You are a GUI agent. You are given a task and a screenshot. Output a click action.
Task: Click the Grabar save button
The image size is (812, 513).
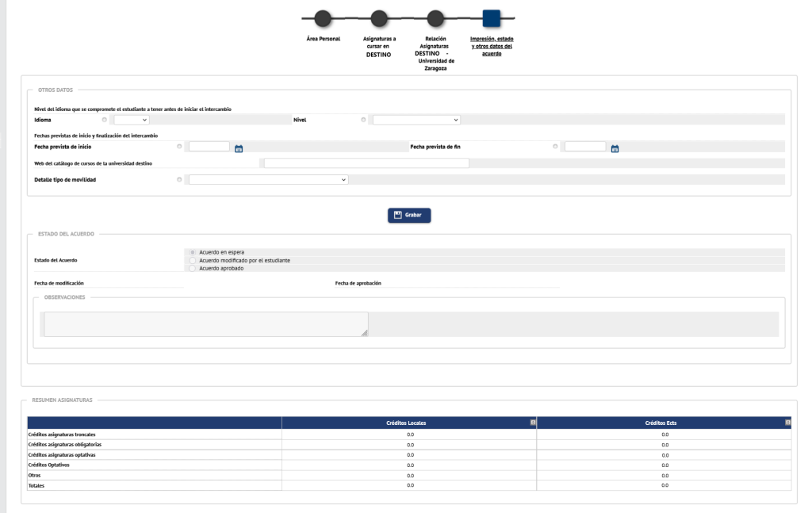(408, 215)
